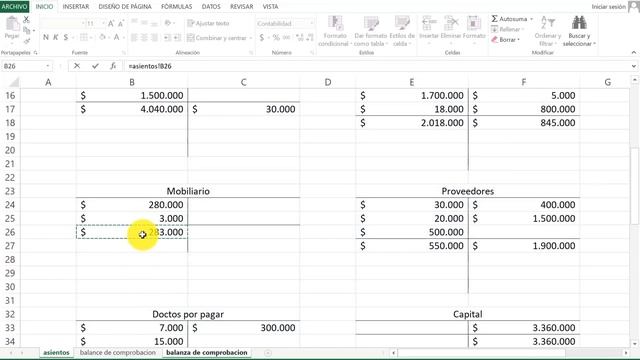
Task: Open the Contabilidad number format dropdown
Action: pyautogui.click(x=311, y=24)
